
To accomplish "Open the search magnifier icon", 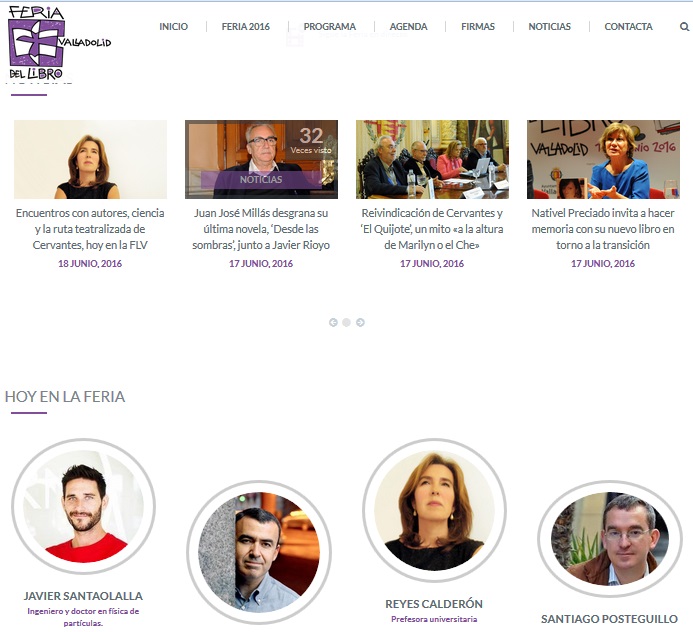I will click(x=684, y=27).
